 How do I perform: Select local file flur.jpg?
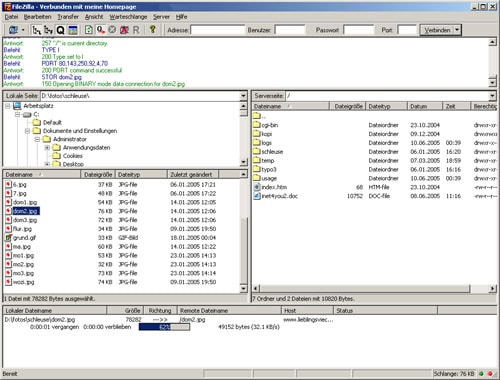tap(19, 229)
